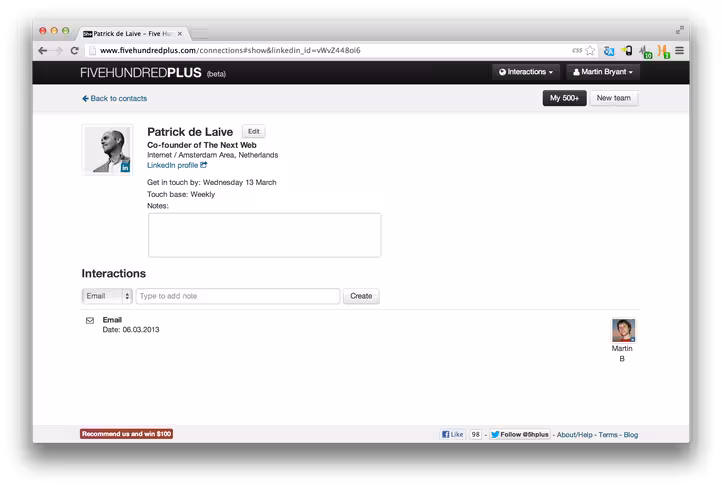Click Touch base: Weekly text
The height and width of the screenshot is (488, 722).
pos(181,194)
